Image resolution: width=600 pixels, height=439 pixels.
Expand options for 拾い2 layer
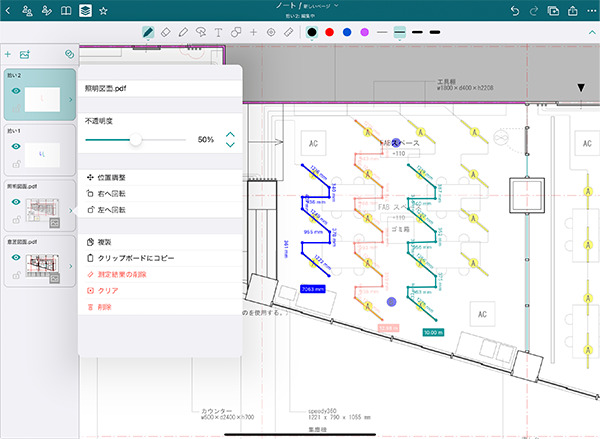point(71,100)
